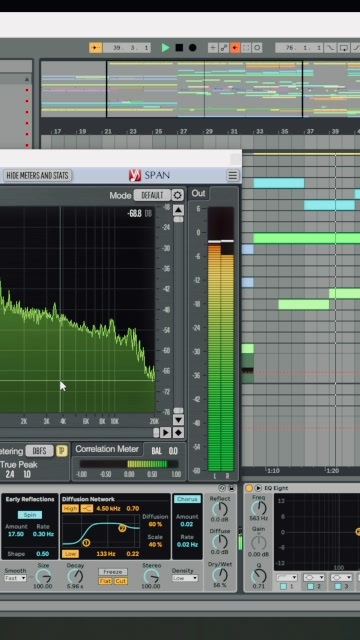Toggle the high filter type shelf icon
Screen dimensions: 360x640
pyautogui.click(x=86, y=509)
